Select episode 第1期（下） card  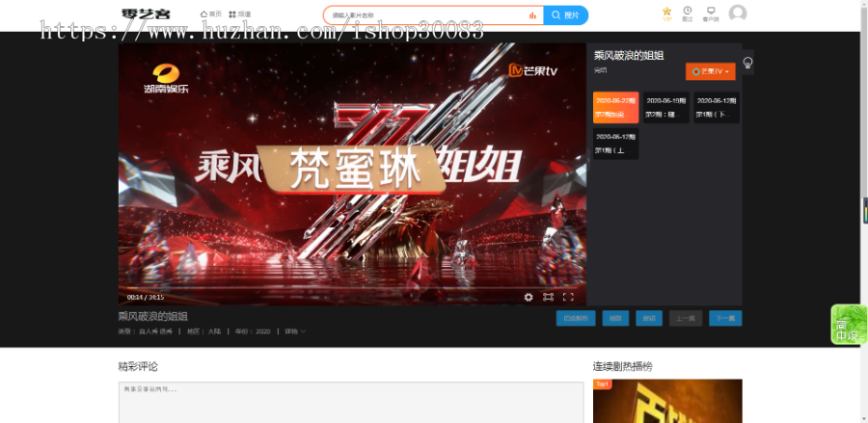click(x=717, y=107)
